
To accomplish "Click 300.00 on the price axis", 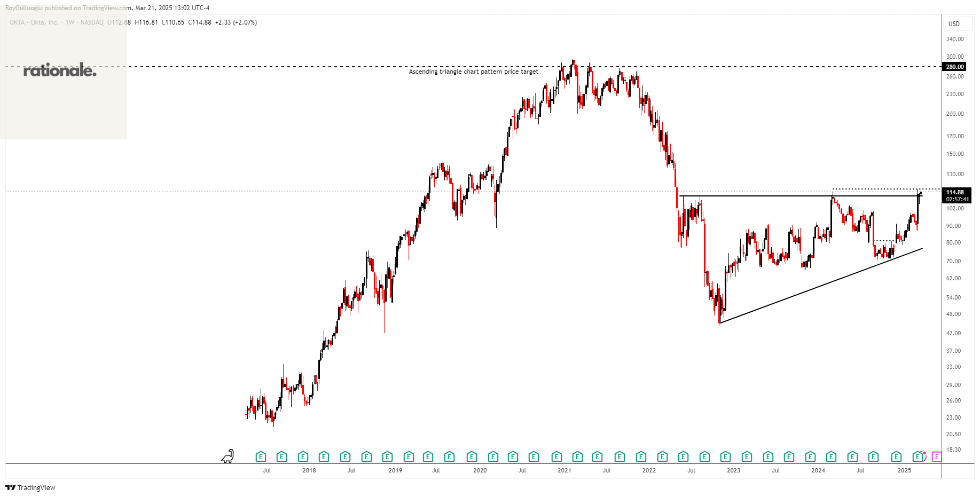I will click(955, 57).
